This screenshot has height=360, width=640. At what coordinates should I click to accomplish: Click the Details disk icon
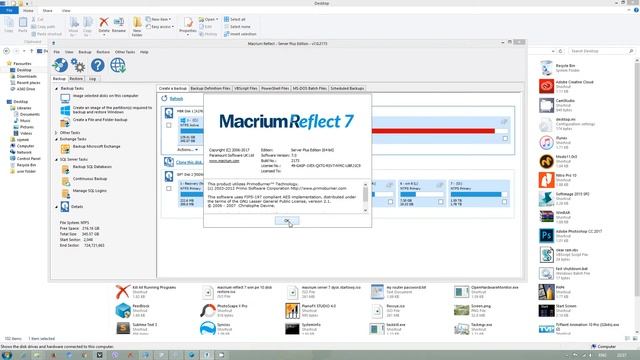point(64,207)
